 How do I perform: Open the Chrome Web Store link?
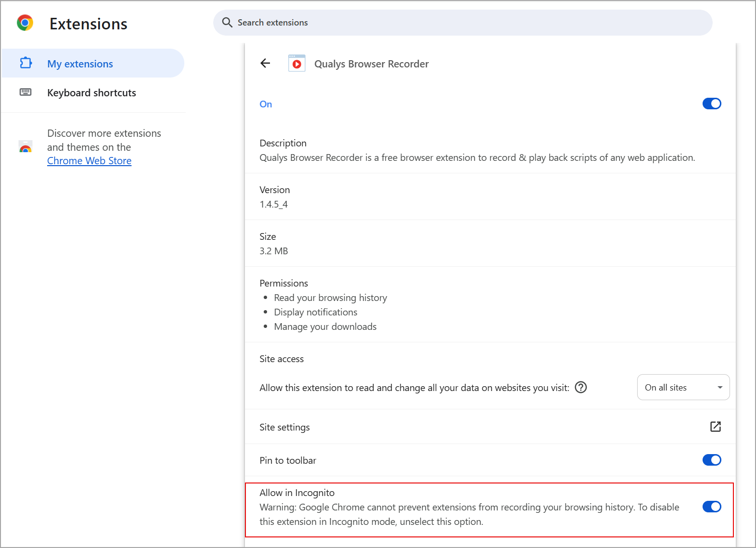89,161
